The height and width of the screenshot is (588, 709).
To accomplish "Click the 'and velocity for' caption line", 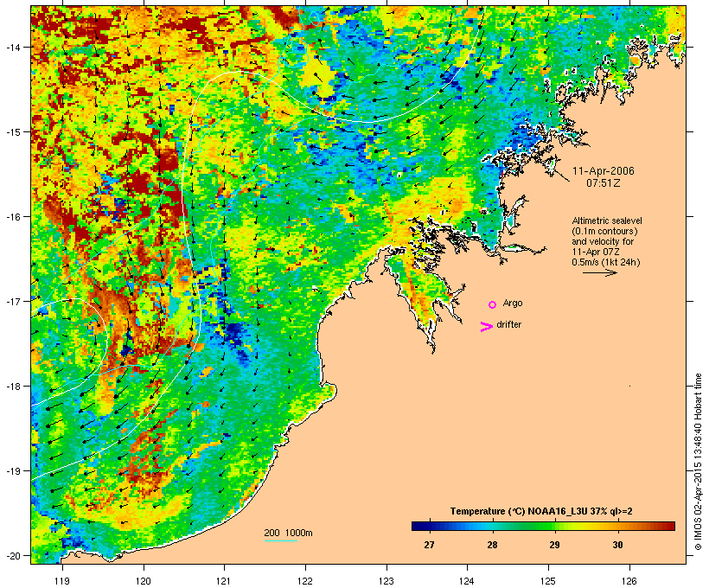I will coord(603,241).
